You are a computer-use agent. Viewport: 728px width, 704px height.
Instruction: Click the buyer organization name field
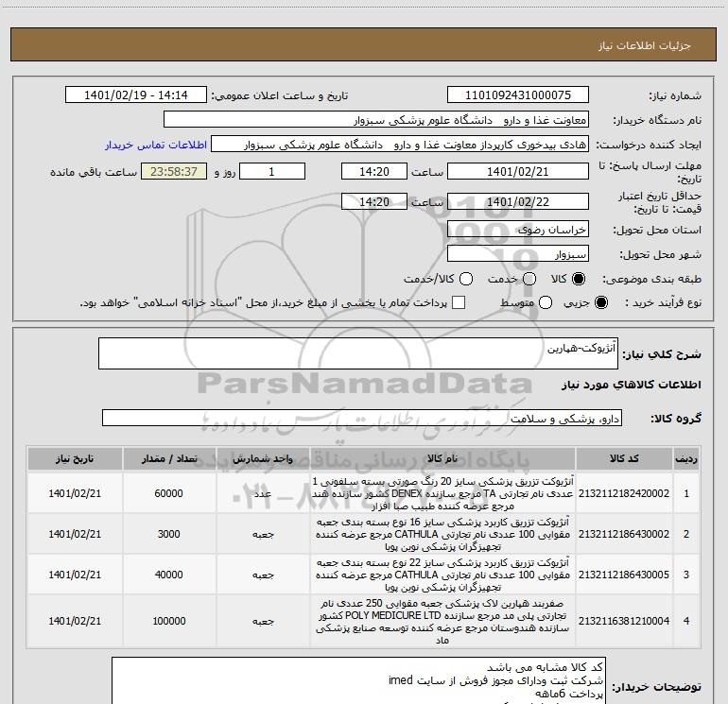(376, 120)
